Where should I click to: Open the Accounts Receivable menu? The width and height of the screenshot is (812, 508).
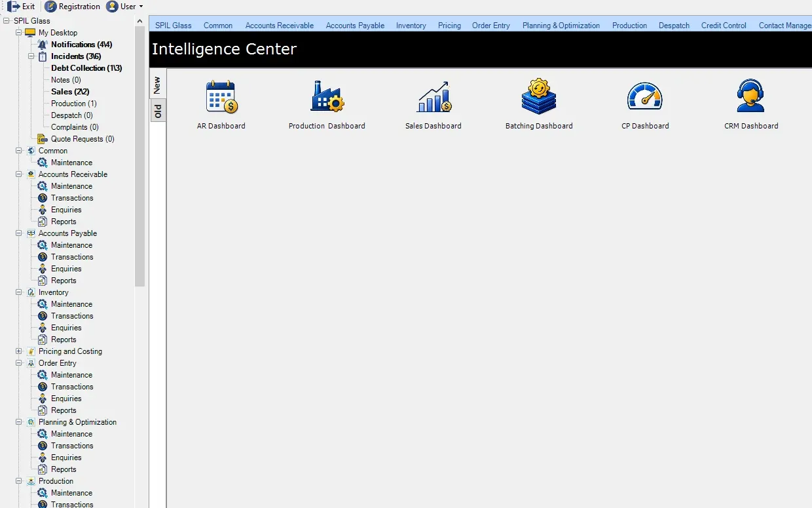[280, 26]
